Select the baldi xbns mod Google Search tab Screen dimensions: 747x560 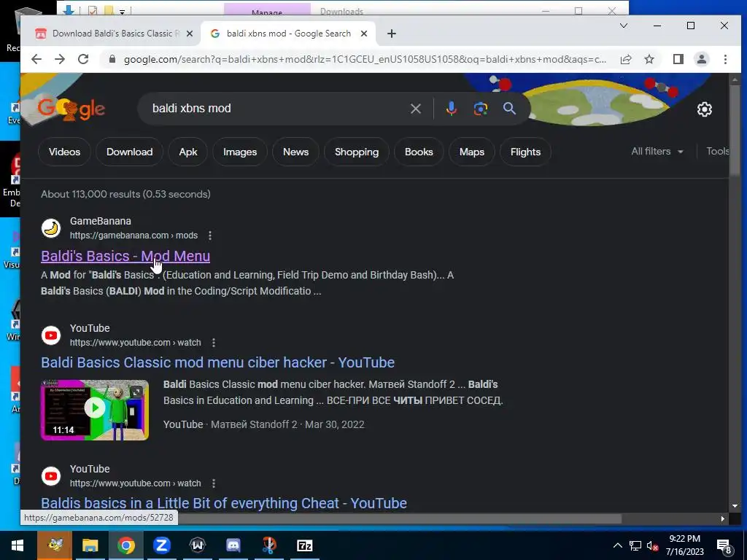[289, 34]
